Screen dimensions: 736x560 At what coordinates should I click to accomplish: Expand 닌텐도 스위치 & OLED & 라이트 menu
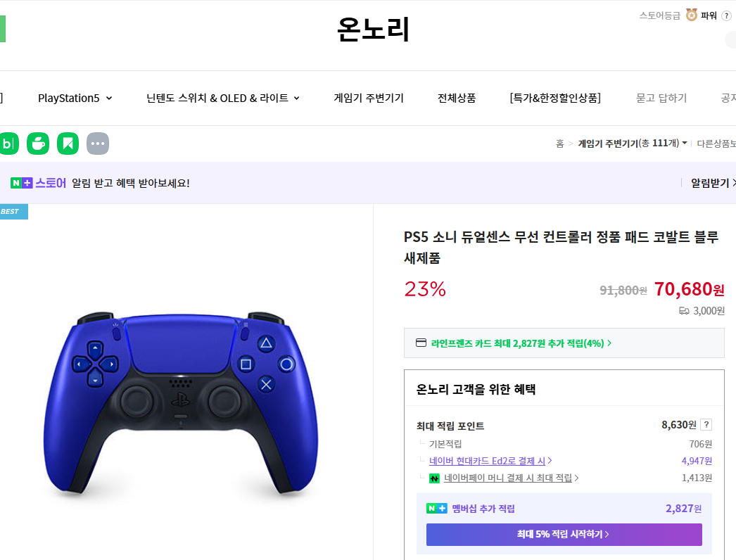(223, 98)
